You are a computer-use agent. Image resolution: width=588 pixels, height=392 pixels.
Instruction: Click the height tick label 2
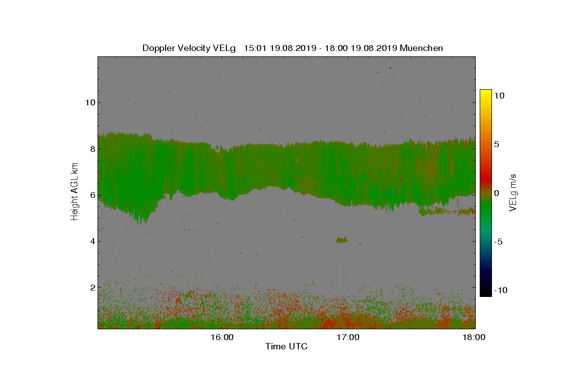pos(92,287)
